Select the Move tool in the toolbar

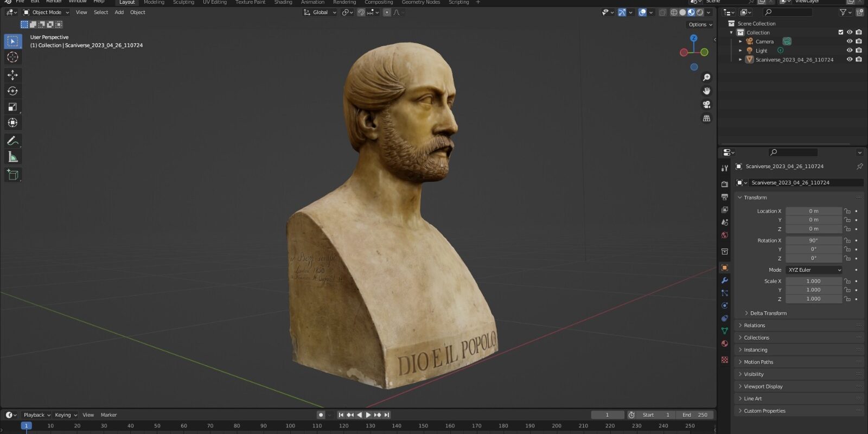(x=12, y=75)
